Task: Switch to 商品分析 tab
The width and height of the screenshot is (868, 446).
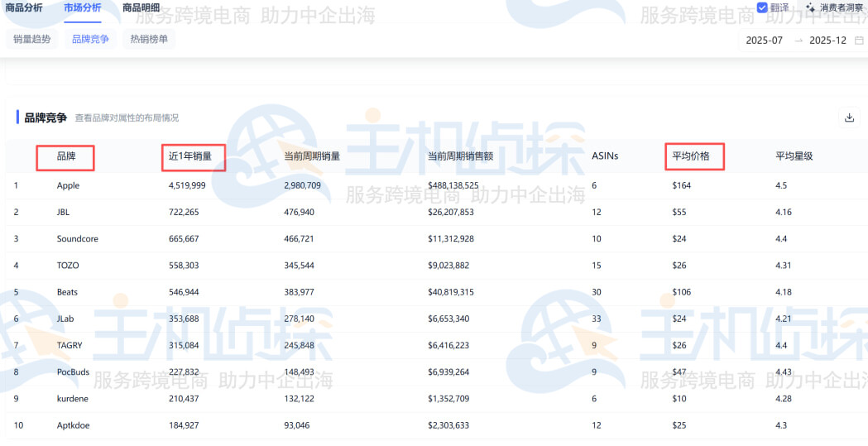Action: (24, 7)
